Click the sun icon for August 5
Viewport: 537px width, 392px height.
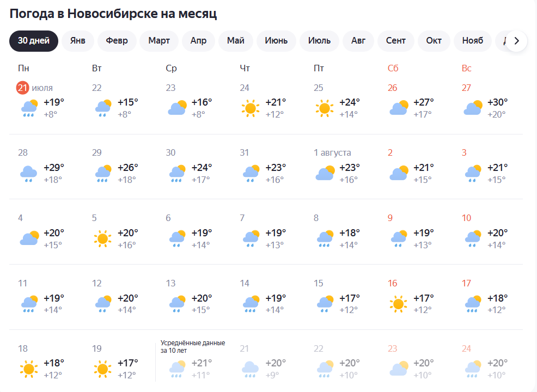(x=102, y=238)
